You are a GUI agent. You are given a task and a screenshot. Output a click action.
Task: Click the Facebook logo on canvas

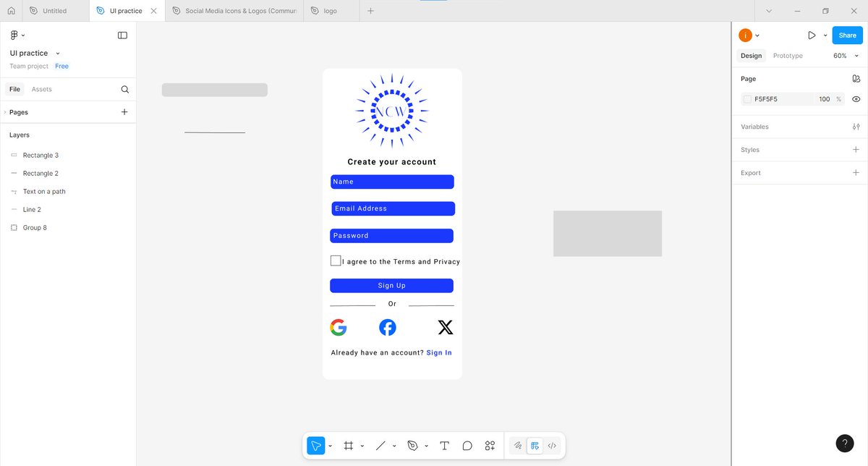[x=388, y=328]
